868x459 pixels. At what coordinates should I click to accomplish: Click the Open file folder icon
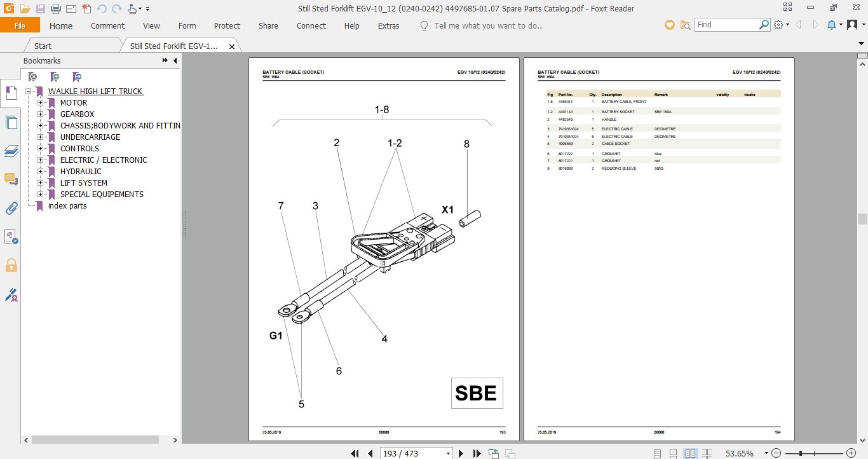(25, 9)
